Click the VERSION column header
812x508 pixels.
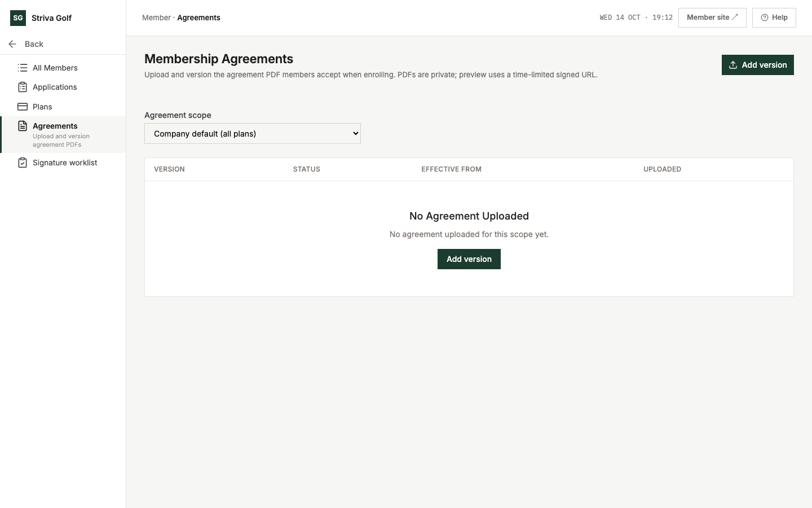169,169
